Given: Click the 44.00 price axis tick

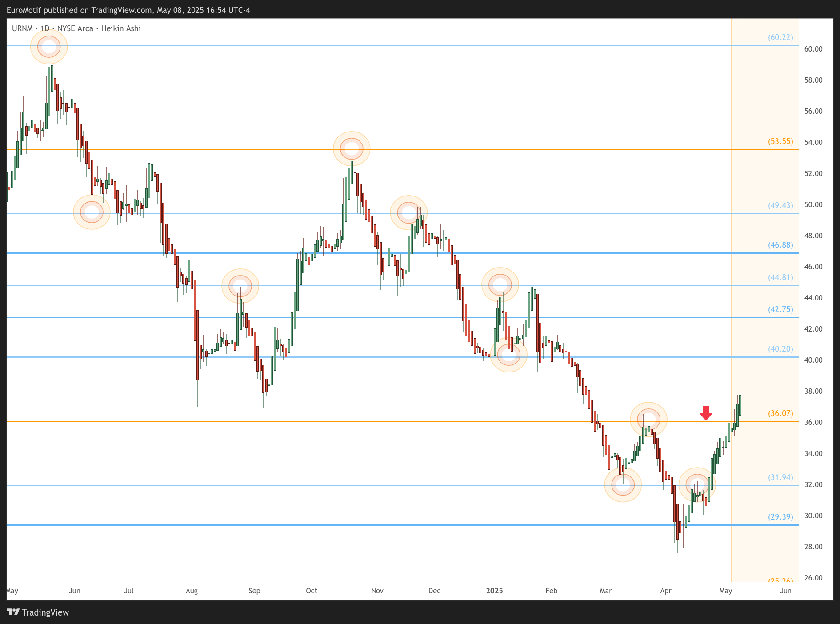Looking at the screenshot, I should click(x=813, y=298).
